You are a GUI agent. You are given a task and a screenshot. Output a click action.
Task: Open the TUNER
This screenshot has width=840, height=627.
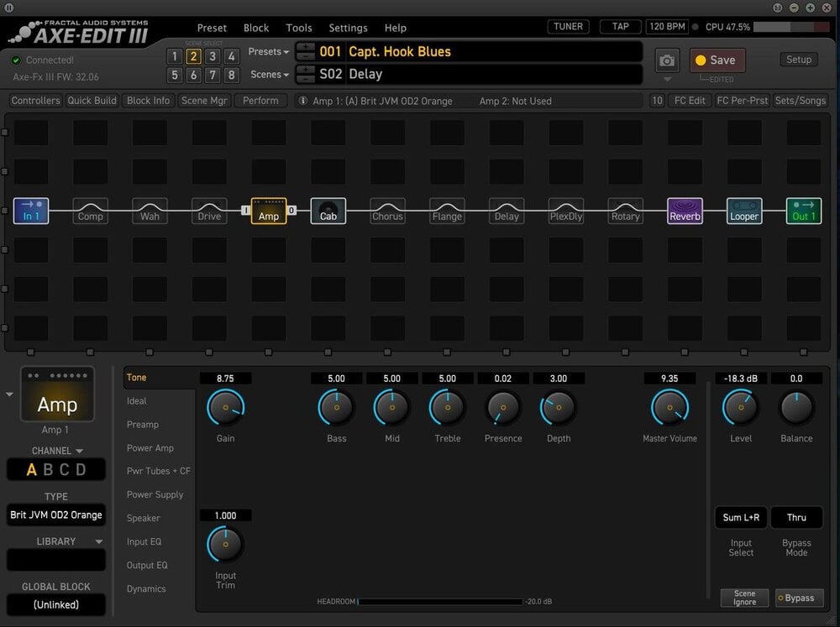click(x=568, y=27)
